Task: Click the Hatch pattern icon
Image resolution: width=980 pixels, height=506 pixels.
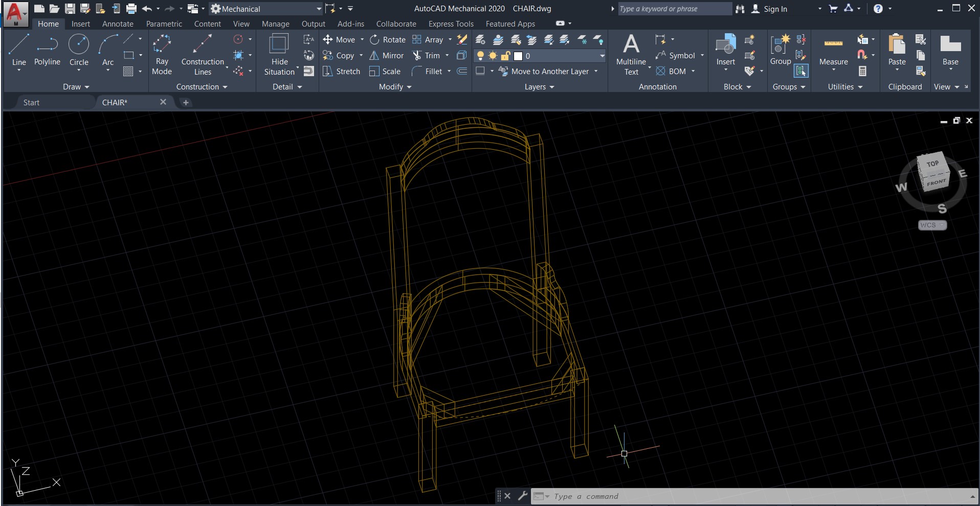Action: coord(128,71)
